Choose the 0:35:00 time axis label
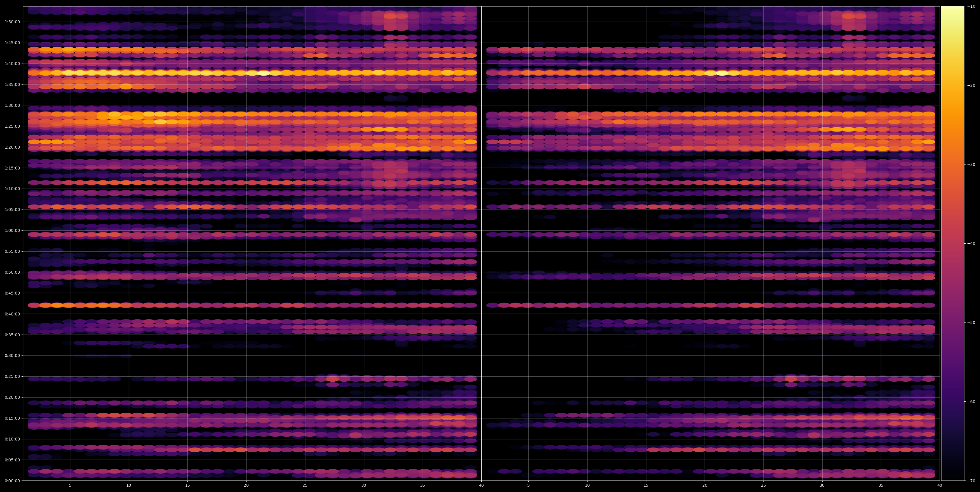Viewport: 980px width, 492px height. pos(12,335)
